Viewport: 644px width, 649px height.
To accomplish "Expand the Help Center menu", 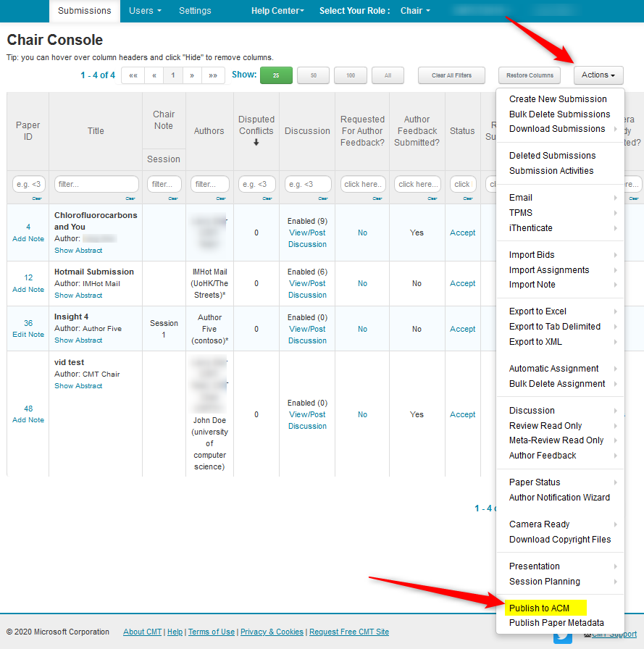I will tap(277, 11).
